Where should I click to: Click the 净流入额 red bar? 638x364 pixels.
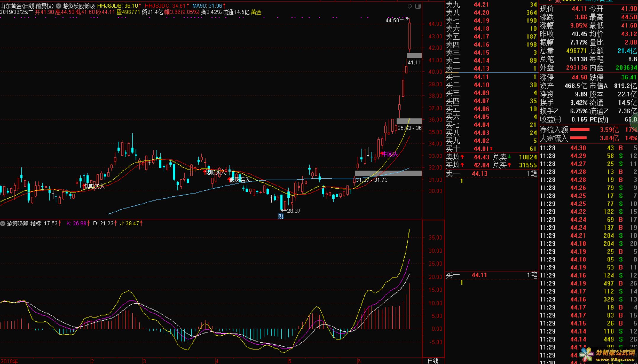click(x=580, y=129)
